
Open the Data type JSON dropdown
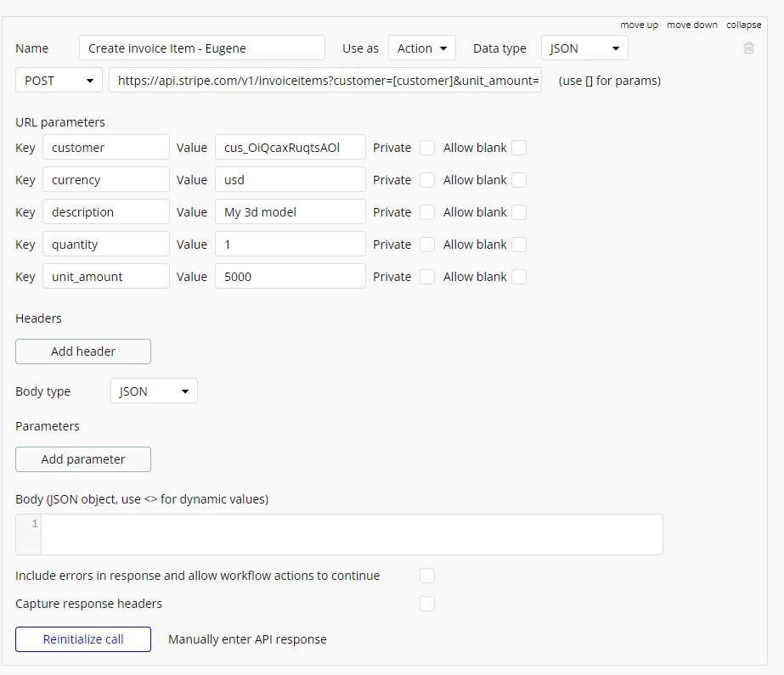click(584, 48)
